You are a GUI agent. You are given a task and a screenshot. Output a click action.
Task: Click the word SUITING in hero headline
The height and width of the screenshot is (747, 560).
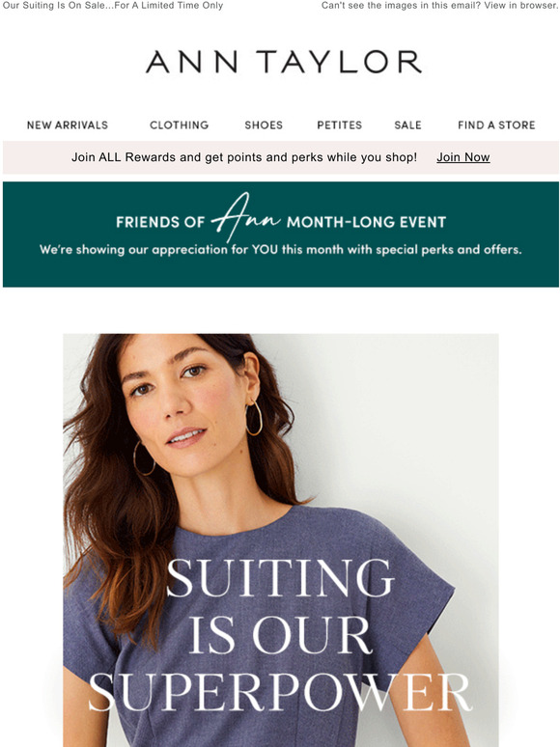pyautogui.click(x=281, y=577)
